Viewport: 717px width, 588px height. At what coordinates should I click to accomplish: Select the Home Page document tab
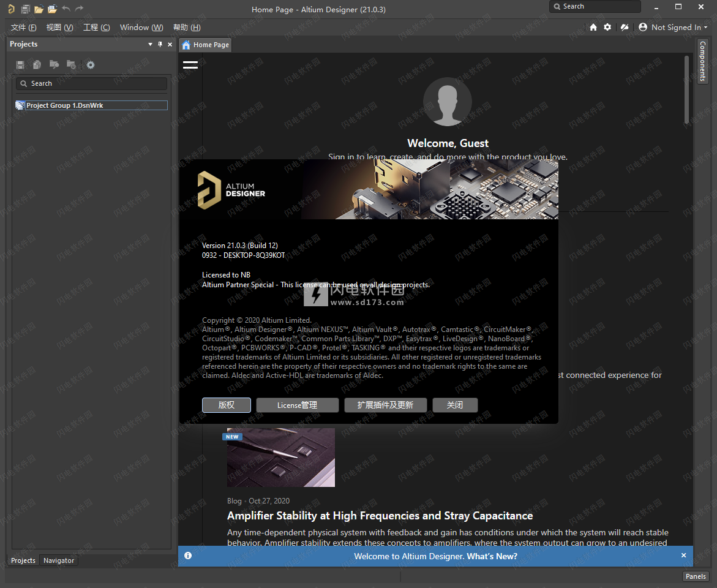tap(206, 45)
